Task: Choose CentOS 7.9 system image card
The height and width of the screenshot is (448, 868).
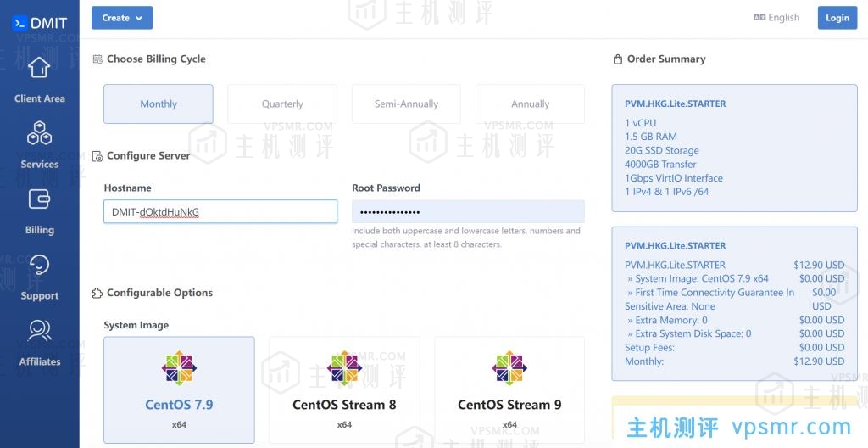Action: [180, 389]
